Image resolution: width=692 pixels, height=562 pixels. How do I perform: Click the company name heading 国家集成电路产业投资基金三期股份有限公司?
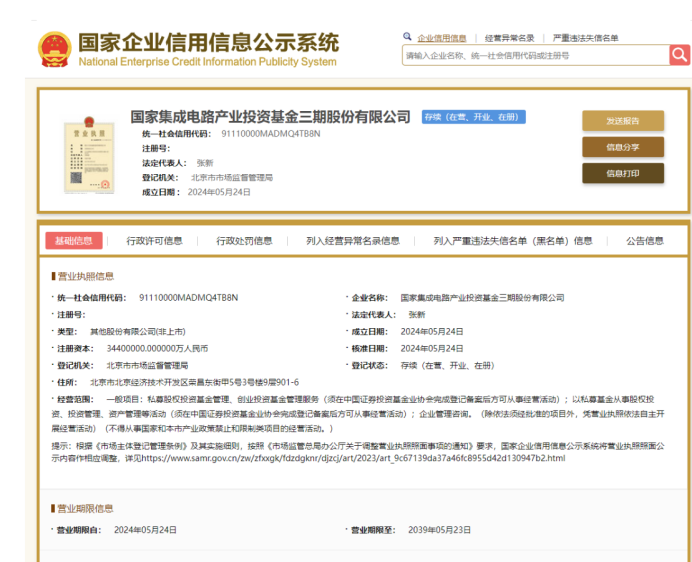pyautogui.click(x=271, y=117)
